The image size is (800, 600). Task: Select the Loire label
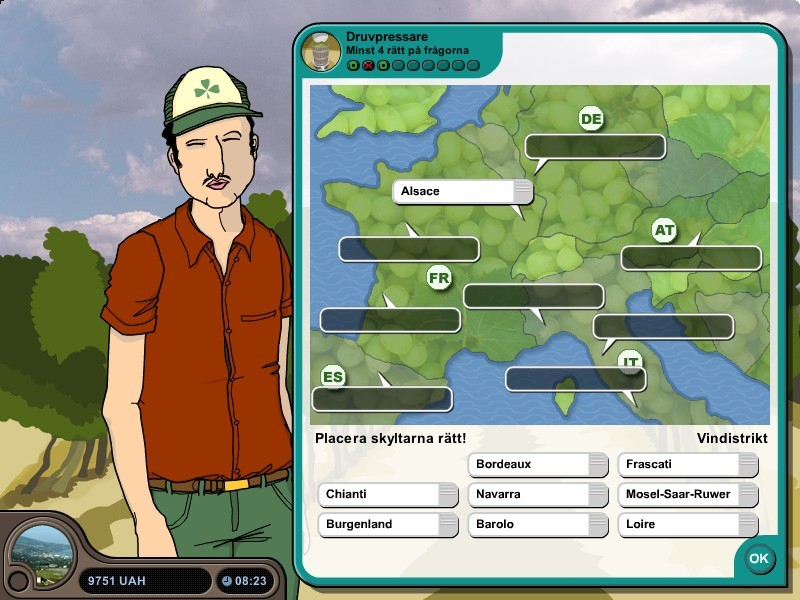click(688, 524)
